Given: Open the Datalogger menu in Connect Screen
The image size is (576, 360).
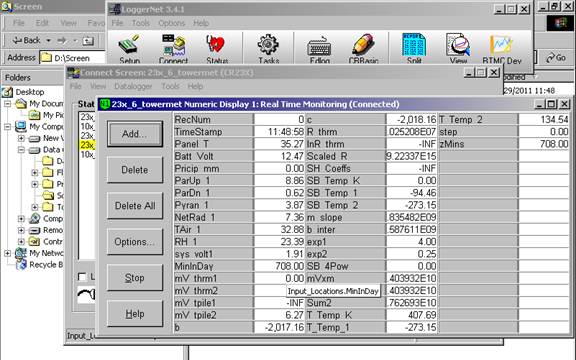Looking at the screenshot, I should (133, 86).
